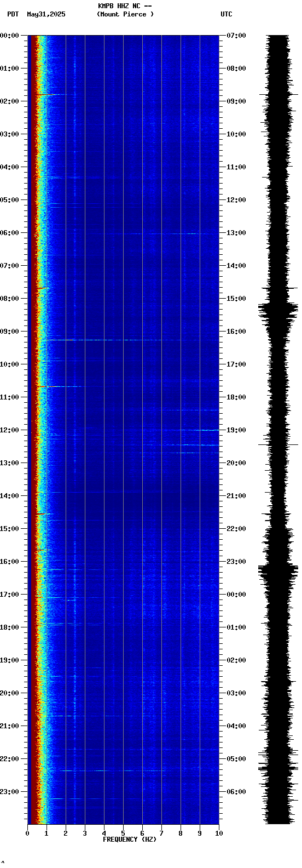Click the 05:00 UTC label on right axis

236,759
